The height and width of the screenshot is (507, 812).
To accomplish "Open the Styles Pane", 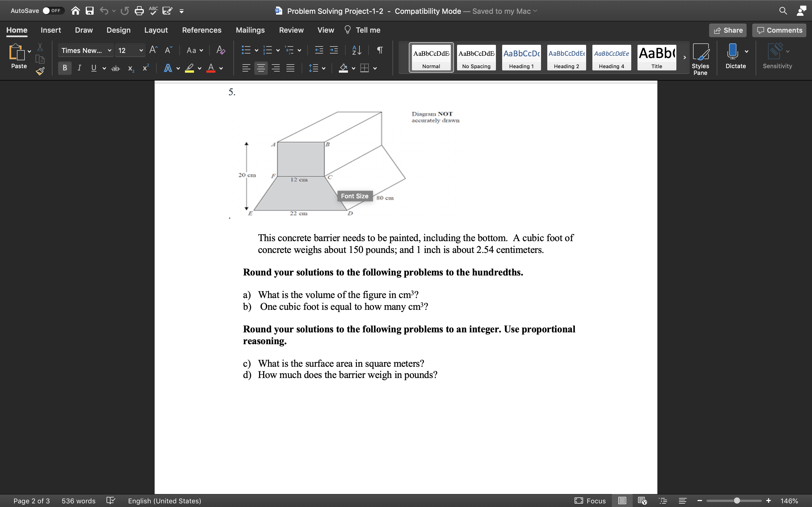I will coord(701,57).
